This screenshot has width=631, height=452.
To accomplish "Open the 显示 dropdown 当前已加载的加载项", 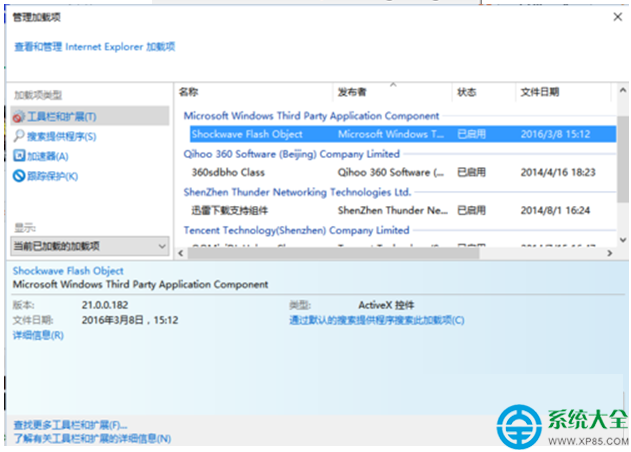I will coord(90,246).
